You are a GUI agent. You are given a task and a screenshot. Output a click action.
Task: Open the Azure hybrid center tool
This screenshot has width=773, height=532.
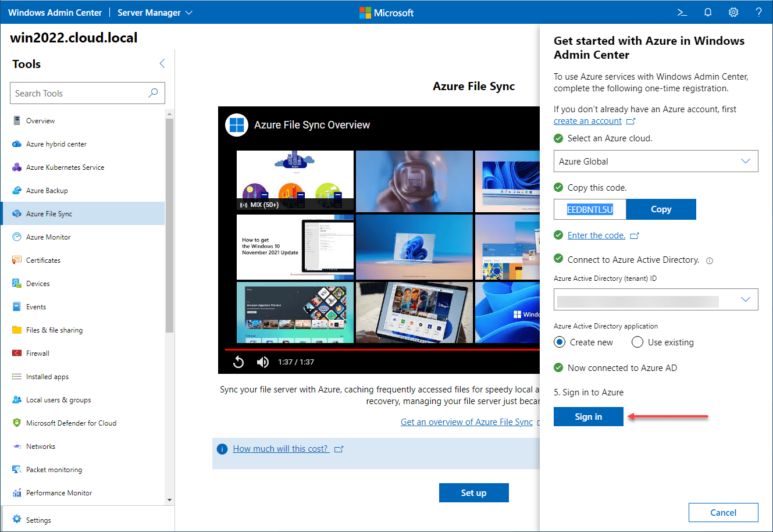pos(56,144)
